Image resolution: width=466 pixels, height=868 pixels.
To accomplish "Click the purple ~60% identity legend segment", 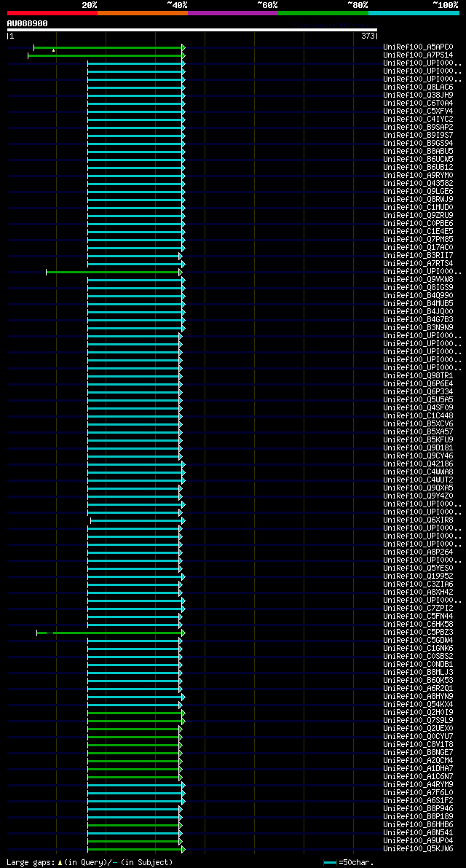I will point(233,12).
